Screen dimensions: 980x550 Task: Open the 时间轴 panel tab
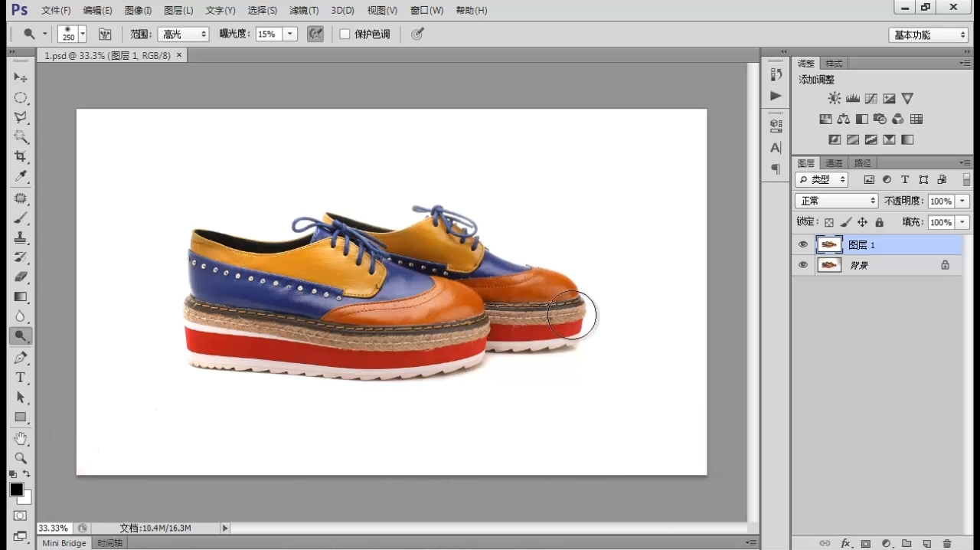pyautogui.click(x=109, y=543)
